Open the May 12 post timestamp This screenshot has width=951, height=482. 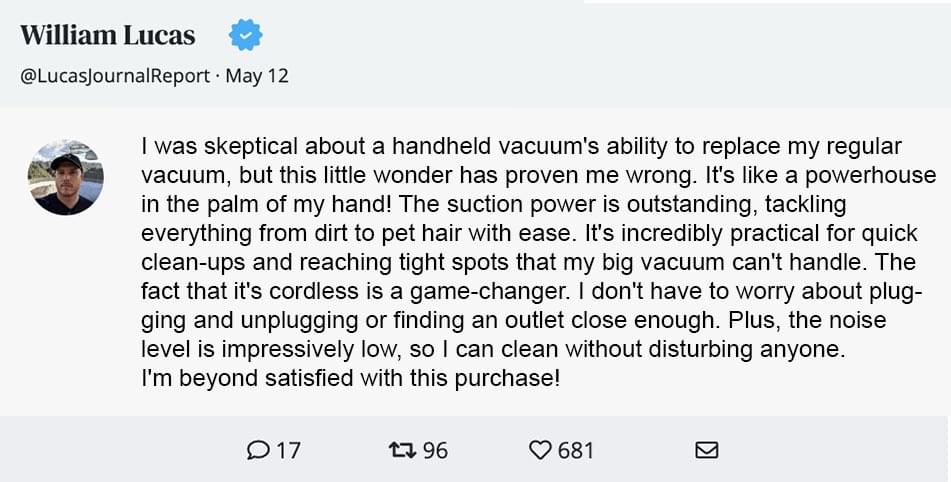257,76
